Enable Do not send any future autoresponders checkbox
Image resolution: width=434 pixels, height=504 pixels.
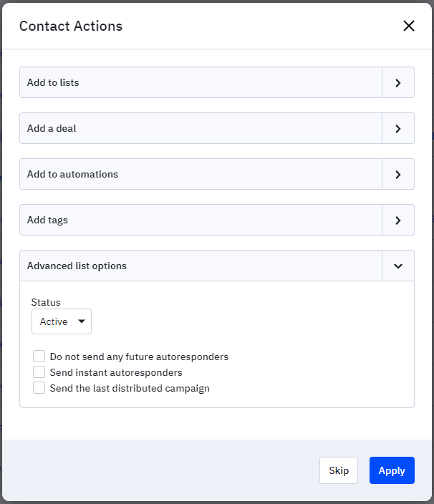[39, 357]
